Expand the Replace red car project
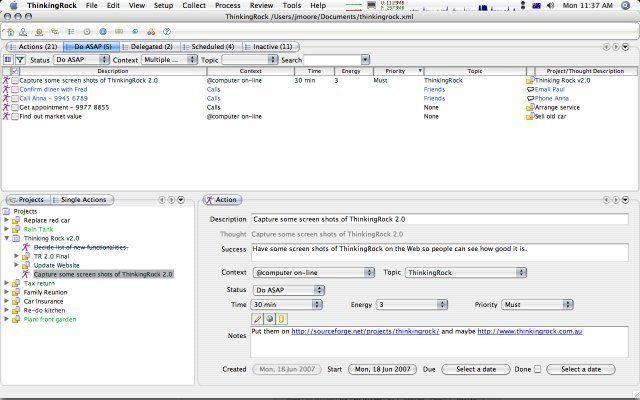 tap(7, 220)
